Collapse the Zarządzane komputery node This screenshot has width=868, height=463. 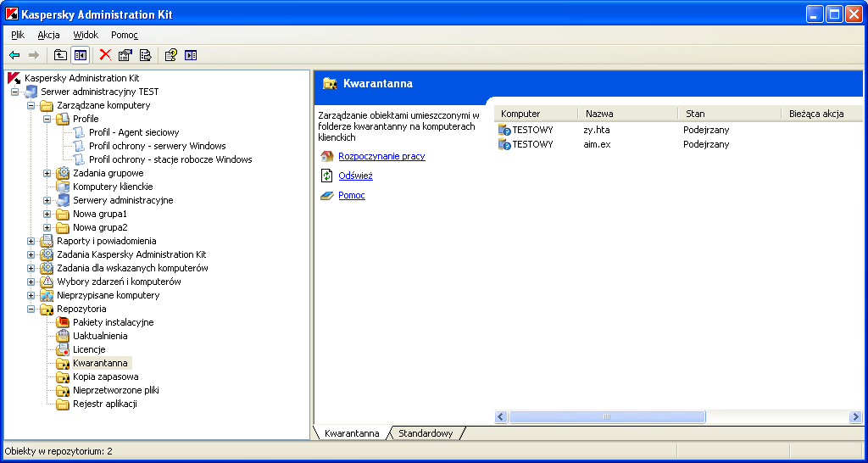pos(31,105)
